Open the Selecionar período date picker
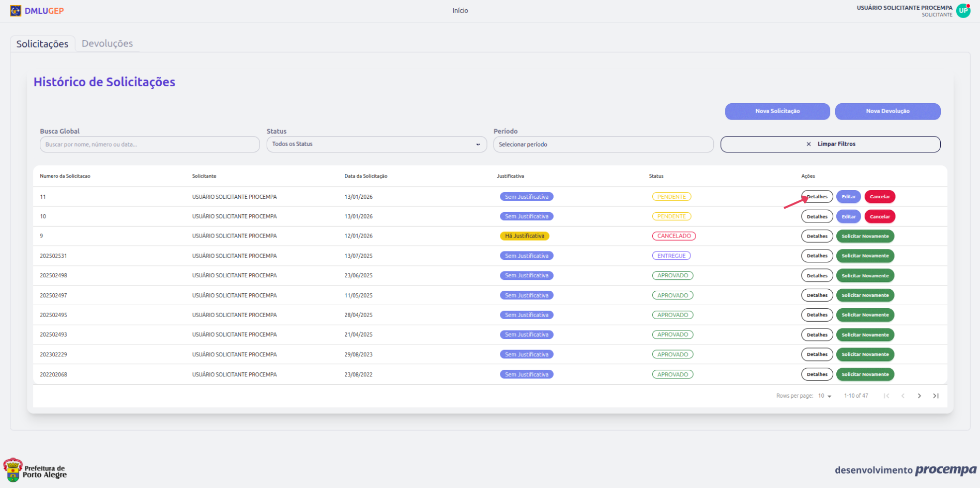The image size is (980, 488). 603,145
